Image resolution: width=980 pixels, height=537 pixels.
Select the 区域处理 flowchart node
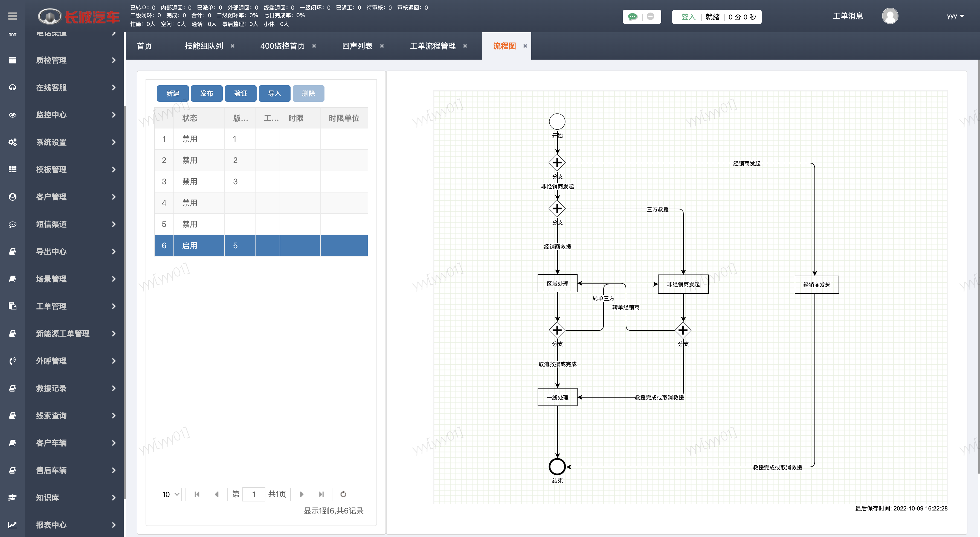[557, 284]
